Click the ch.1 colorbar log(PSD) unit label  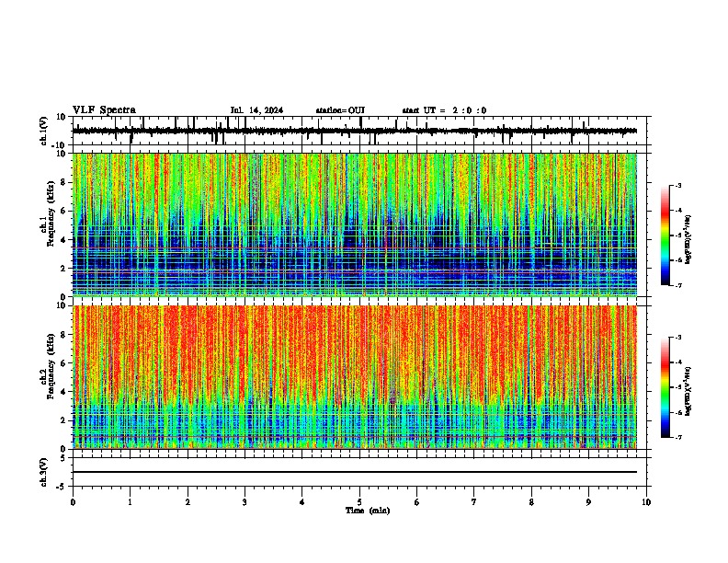click(688, 239)
